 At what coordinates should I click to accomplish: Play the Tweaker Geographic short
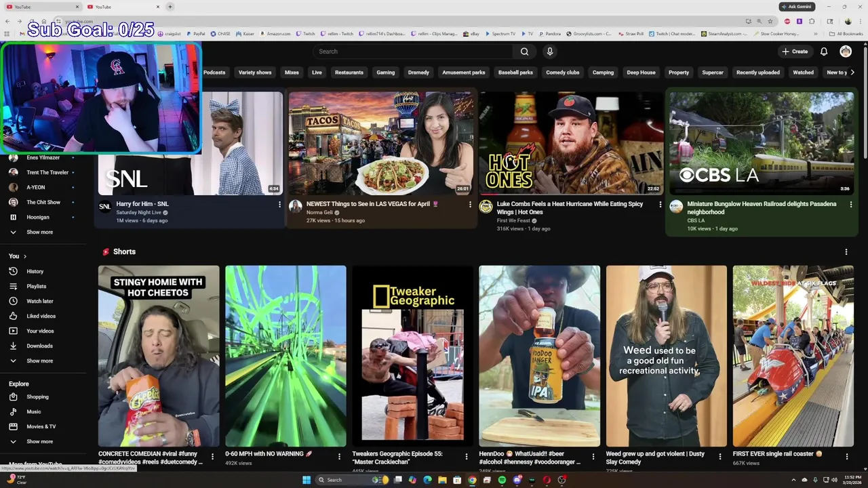point(412,356)
